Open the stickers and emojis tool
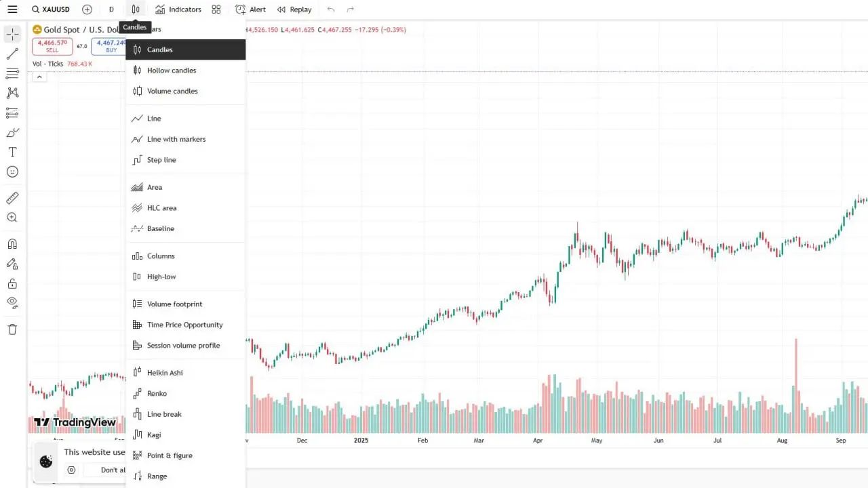 tap(12, 171)
